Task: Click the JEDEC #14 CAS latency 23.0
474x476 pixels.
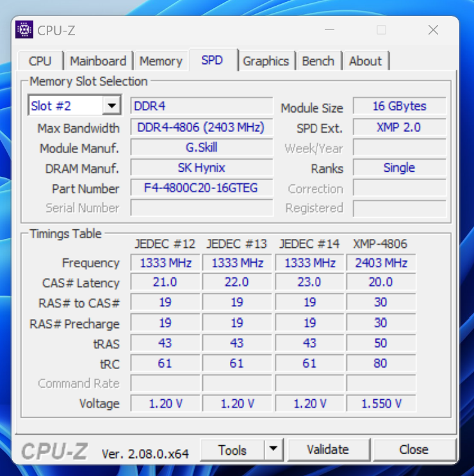Action: pos(309,283)
